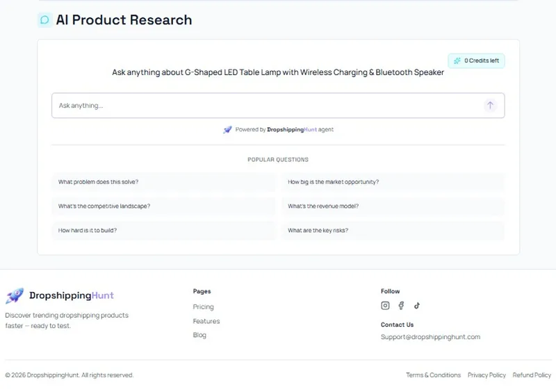Click the chat bubble icon beside AI Product Research
556x392 pixels.
pyautogui.click(x=44, y=20)
